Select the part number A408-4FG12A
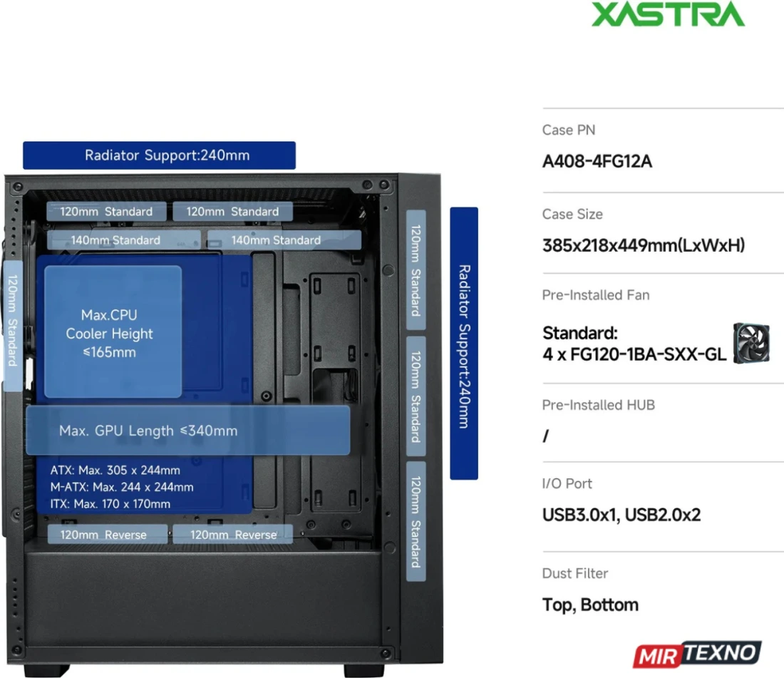This screenshot has width=784, height=678. [597, 162]
